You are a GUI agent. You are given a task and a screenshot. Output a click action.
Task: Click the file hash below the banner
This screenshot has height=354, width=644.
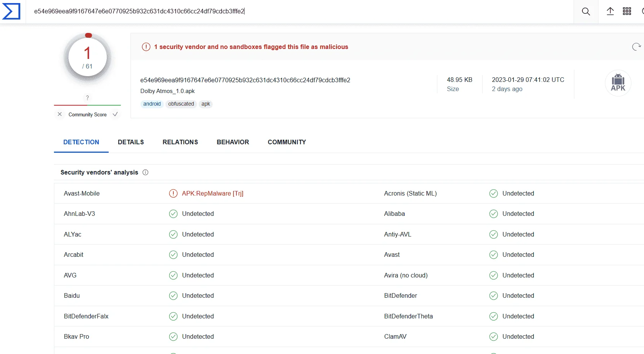click(245, 80)
